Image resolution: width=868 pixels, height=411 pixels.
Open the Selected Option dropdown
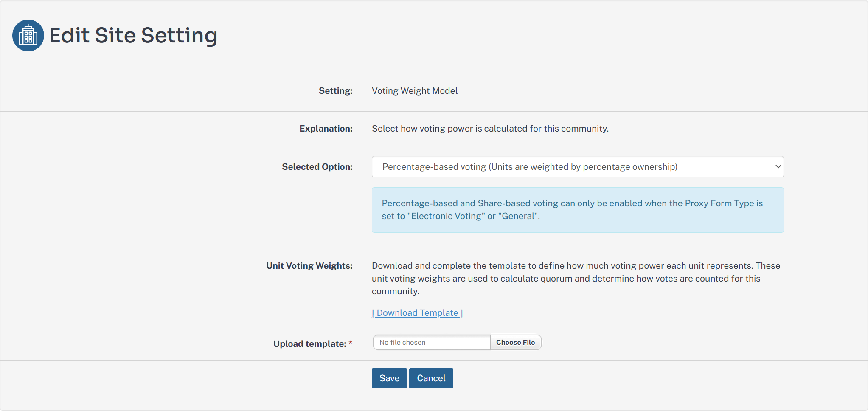[x=578, y=167]
